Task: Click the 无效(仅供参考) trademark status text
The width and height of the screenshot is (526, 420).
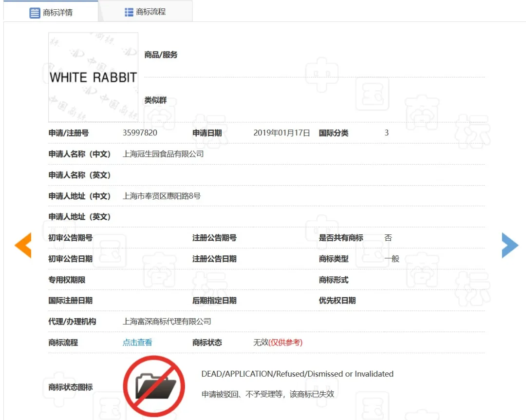Action: [x=278, y=343]
